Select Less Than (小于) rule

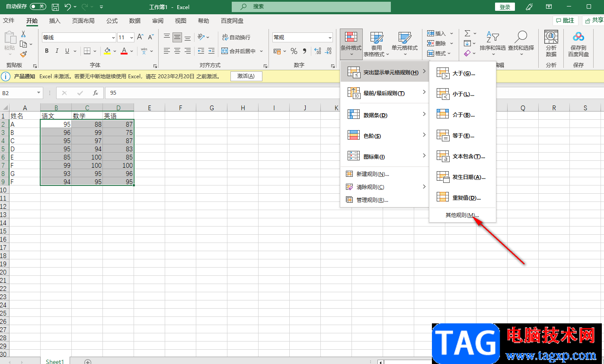(463, 94)
